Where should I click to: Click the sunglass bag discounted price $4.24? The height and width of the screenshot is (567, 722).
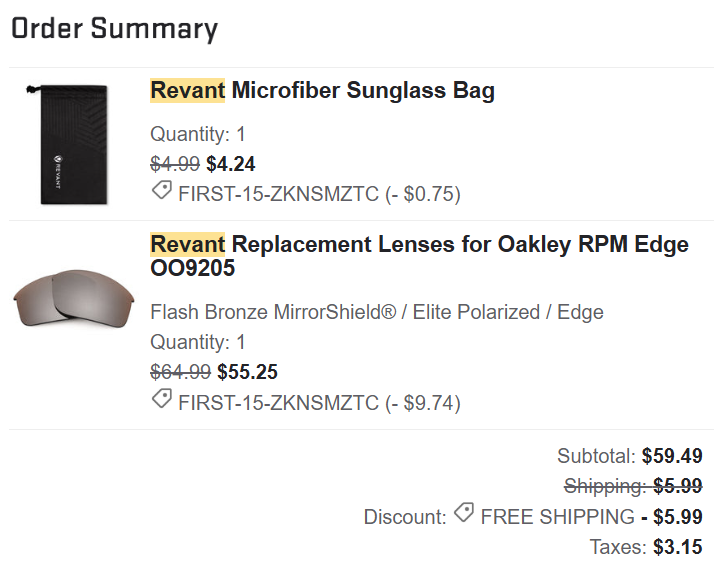tap(230, 164)
